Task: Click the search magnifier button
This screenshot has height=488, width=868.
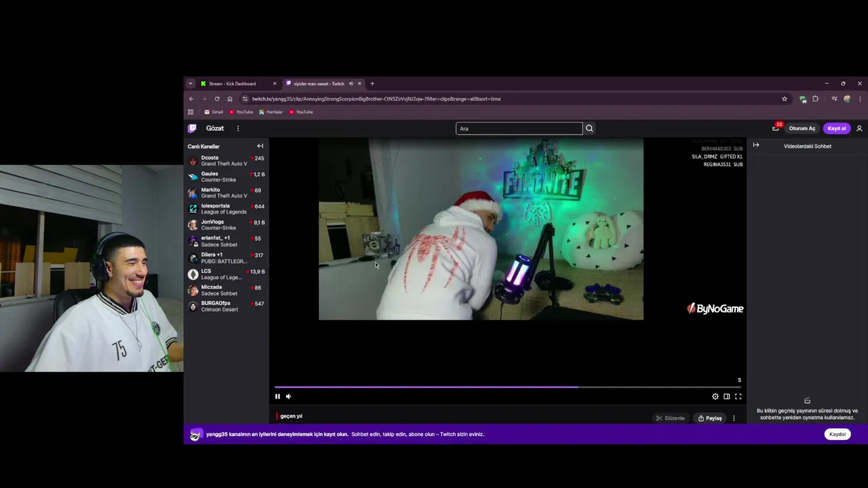Action: click(x=589, y=128)
